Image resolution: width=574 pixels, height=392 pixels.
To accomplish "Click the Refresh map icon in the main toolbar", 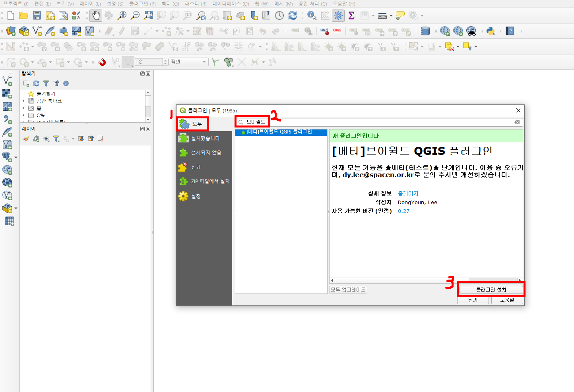I will [x=293, y=15].
